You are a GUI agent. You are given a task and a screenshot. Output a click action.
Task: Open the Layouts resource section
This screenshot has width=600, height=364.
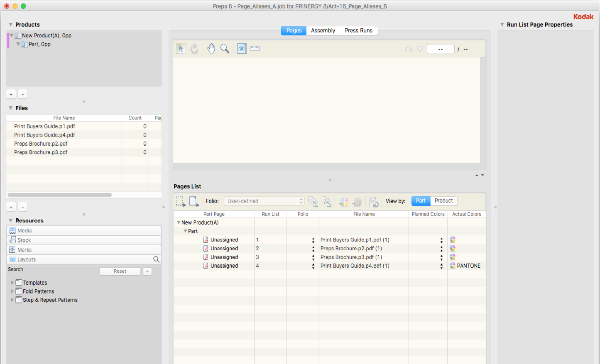(x=84, y=259)
